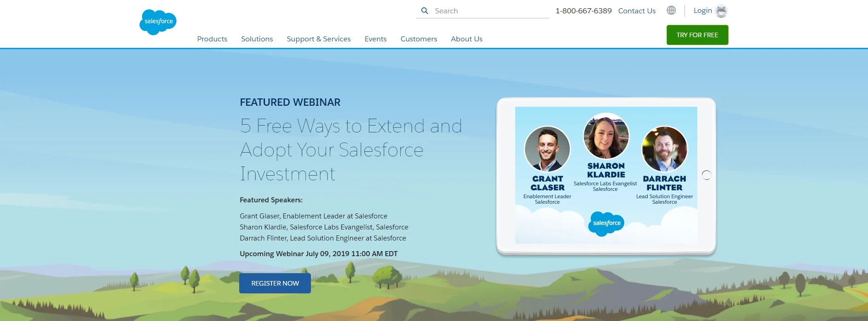
Task: Click Darrach Flinter's portrait photo
Action: (665, 149)
